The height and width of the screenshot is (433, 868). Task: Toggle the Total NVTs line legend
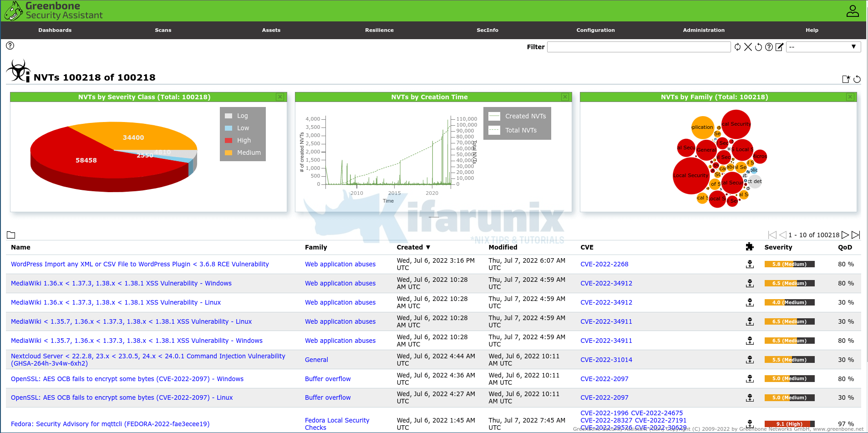tap(513, 130)
